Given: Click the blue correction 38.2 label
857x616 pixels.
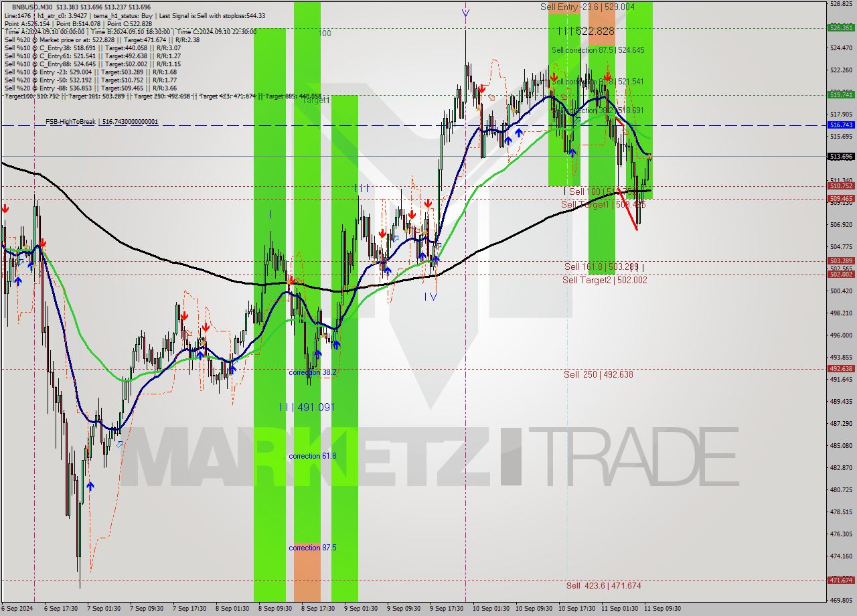Looking at the screenshot, I should tap(312, 372).
